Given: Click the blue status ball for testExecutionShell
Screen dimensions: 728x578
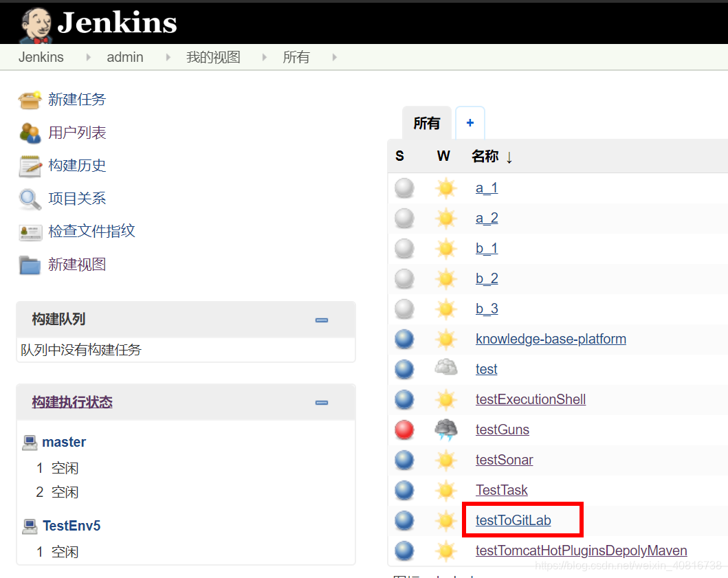Looking at the screenshot, I should click(404, 400).
